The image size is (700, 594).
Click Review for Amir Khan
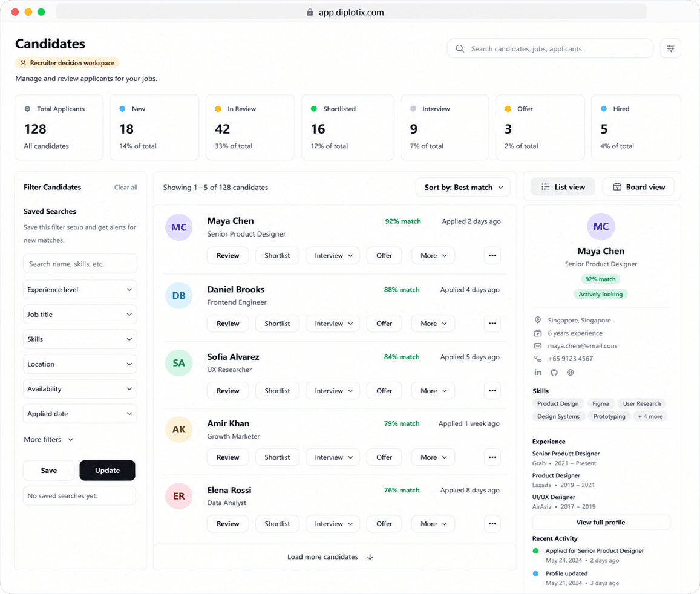pos(227,457)
